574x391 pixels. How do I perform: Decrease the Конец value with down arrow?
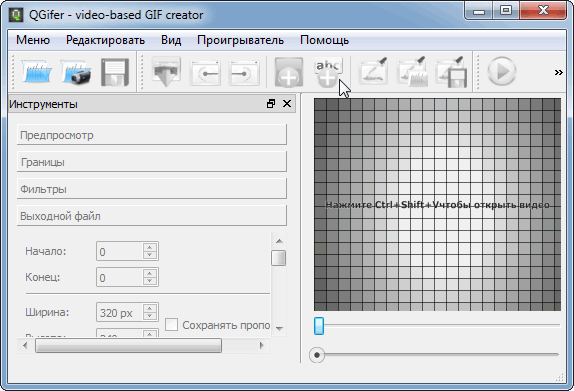(149, 281)
